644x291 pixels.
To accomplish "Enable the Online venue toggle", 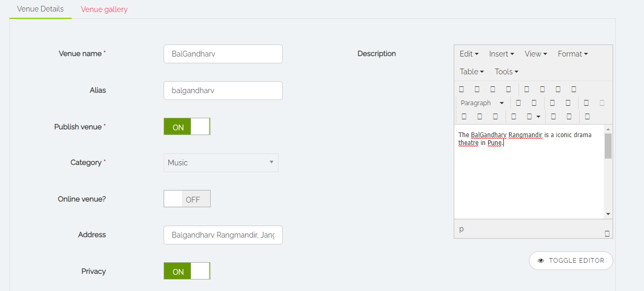I will coord(187,199).
